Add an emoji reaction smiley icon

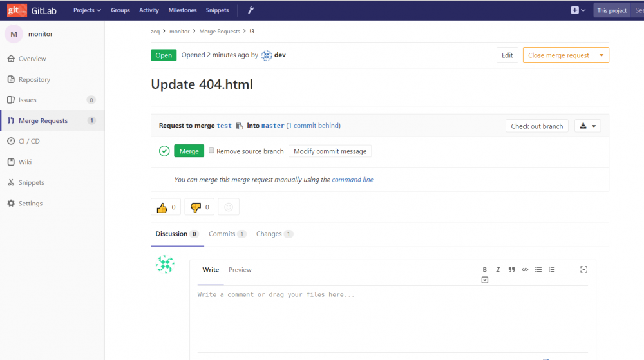pyautogui.click(x=229, y=207)
